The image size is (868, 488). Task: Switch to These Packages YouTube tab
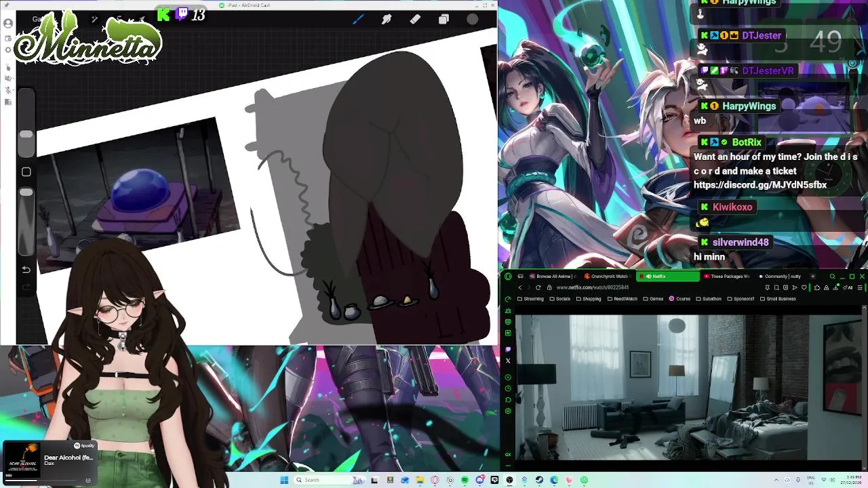(x=727, y=277)
